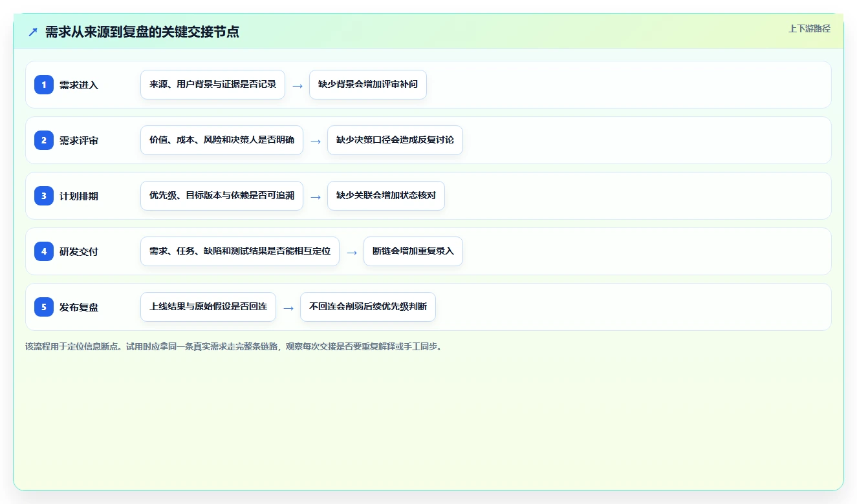Click the arrow in the 研发交付 row
Viewport: 857px width, 504px height.
pos(352,252)
